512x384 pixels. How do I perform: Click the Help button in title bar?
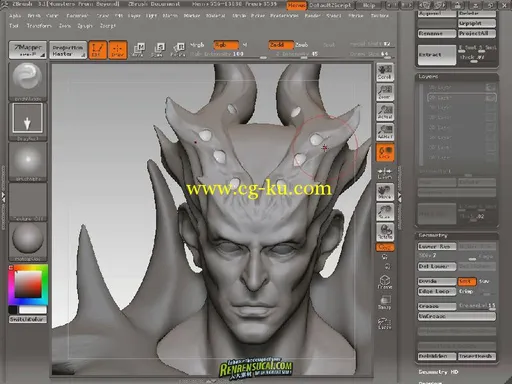point(369,5)
